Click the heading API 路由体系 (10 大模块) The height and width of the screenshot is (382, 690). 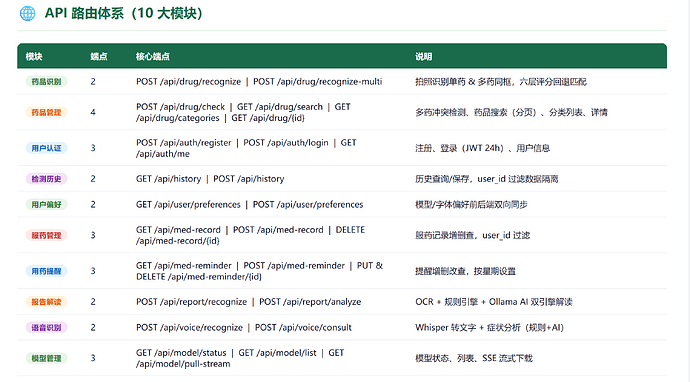tap(124, 13)
